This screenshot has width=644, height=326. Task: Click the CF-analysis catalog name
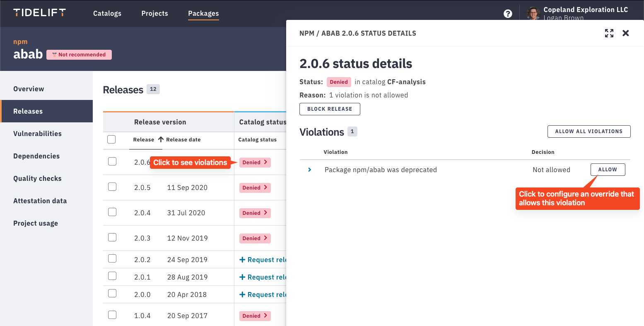406,82
